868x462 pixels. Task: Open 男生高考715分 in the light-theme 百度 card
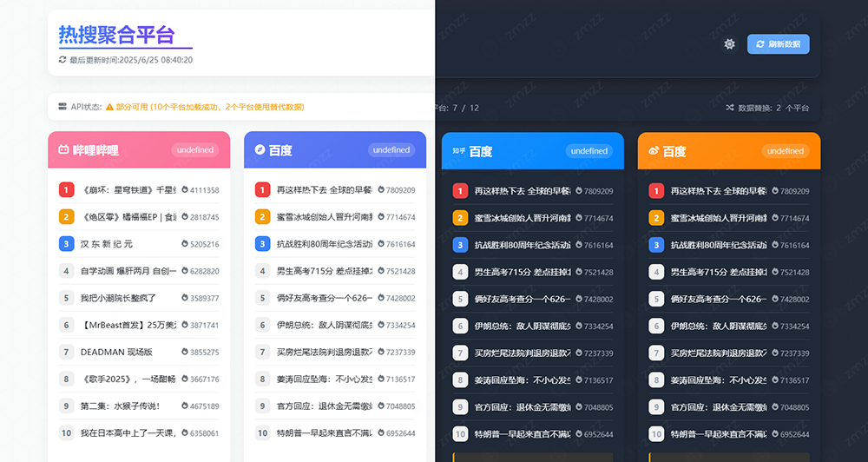coord(325,271)
